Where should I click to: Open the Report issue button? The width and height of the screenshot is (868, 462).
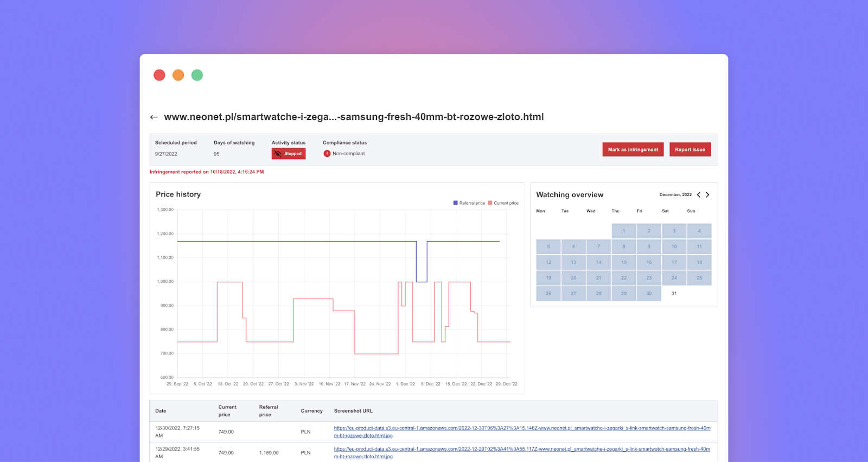[690, 149]
